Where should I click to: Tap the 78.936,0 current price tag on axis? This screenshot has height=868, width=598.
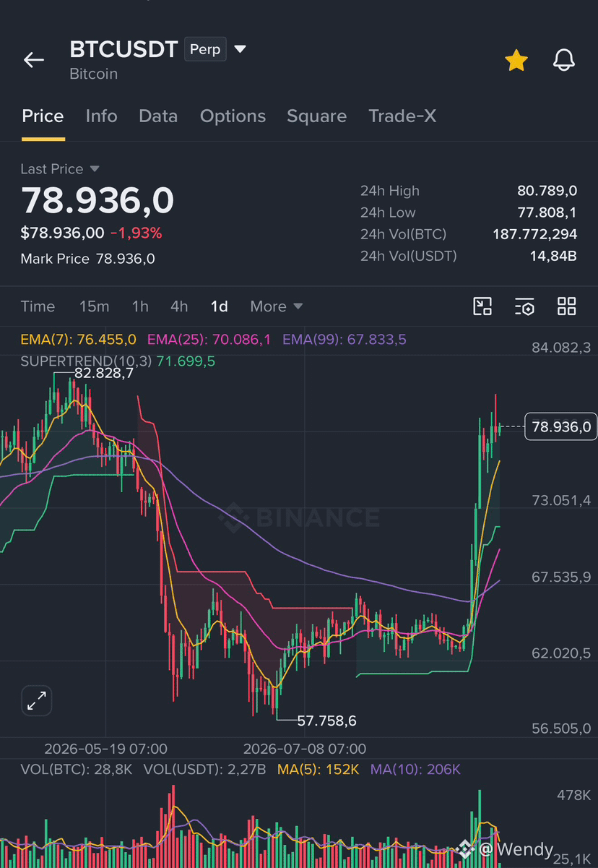[561, 426]
